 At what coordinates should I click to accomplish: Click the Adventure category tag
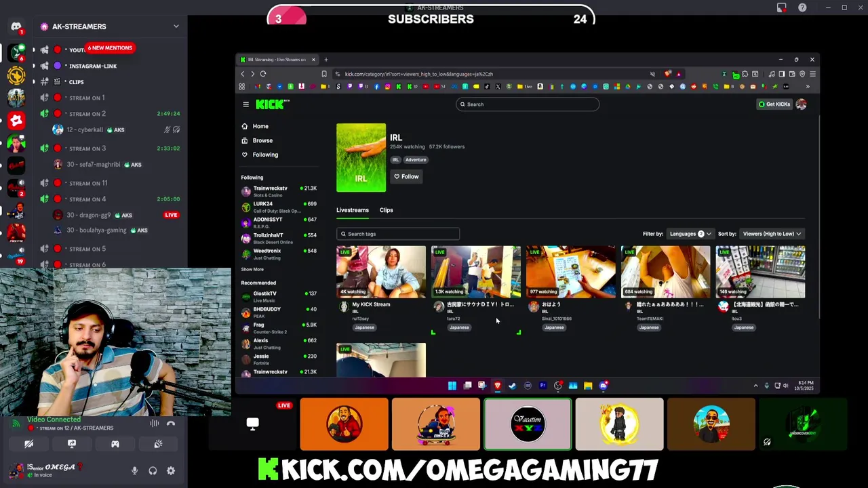[x=416, y=160]
